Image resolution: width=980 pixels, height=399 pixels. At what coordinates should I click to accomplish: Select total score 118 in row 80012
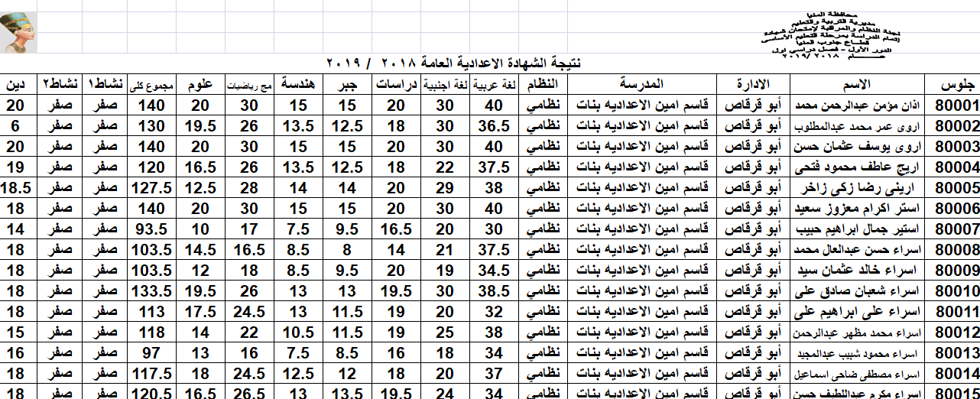click(152, 332)
